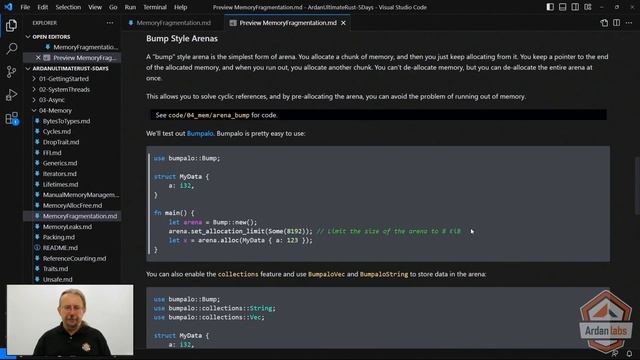The width and height of the screenshot is (640, 360).
Task: Open Unsafe.md file
Action: (58, 279)
